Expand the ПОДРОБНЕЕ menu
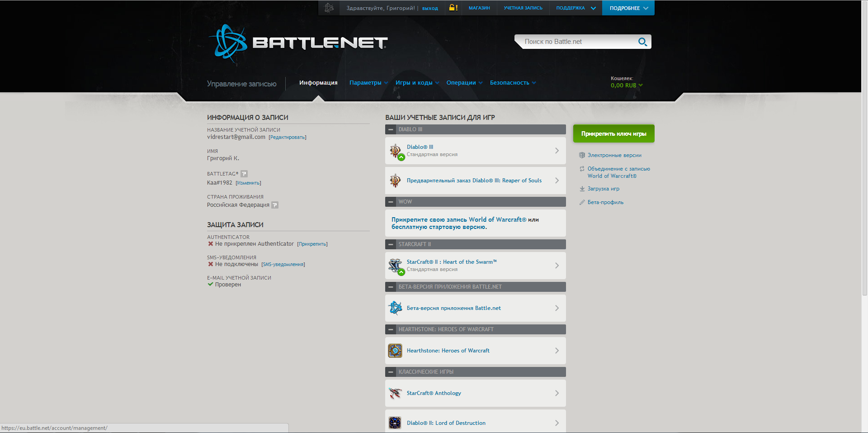The height and width of the screenshot is (433, 868). point(628,8)
